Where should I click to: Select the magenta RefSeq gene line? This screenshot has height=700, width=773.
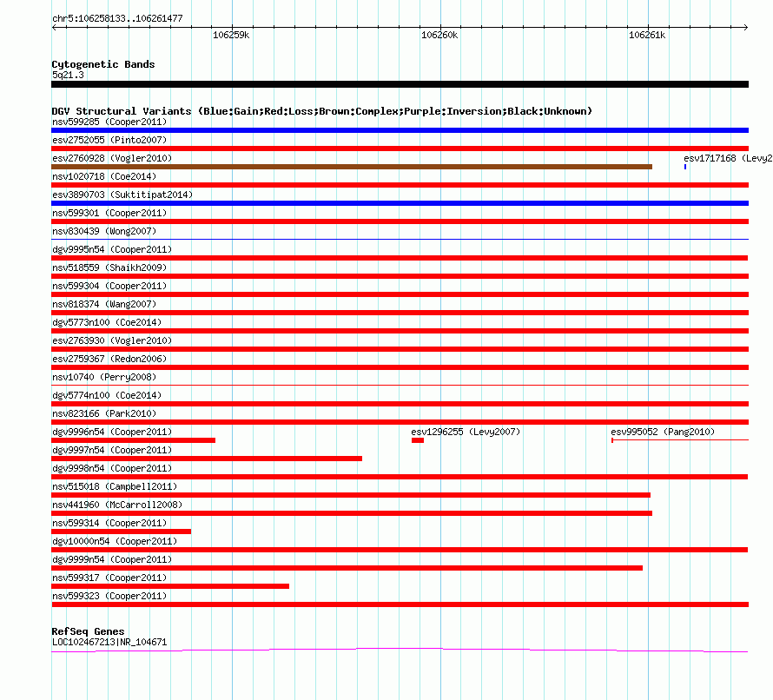click(400, 650)
